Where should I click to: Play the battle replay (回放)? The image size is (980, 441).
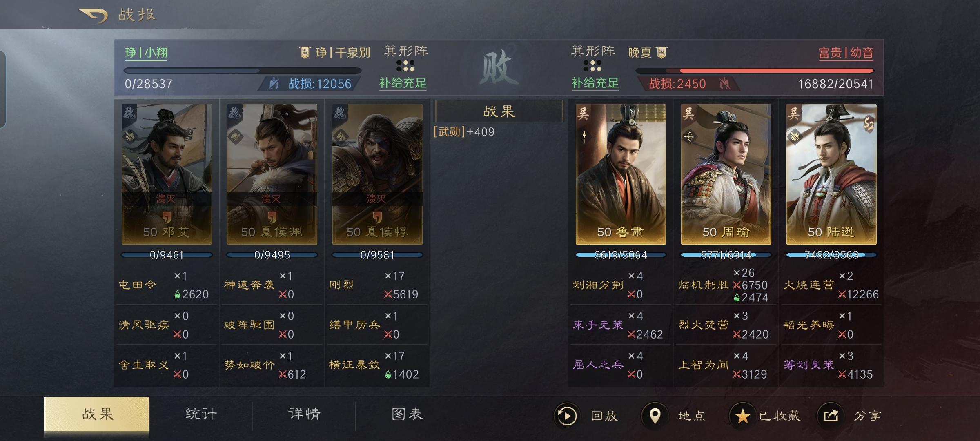pos(567,416)
